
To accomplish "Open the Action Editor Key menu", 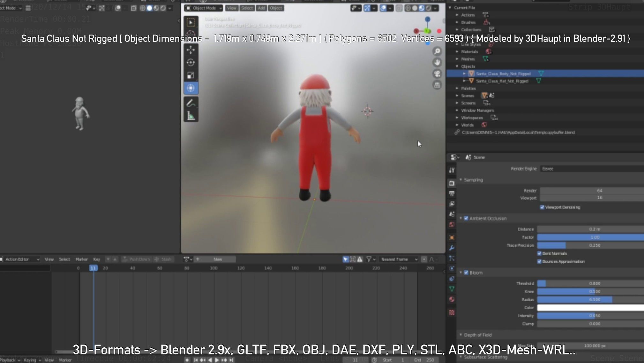I will tap(97, 259).
